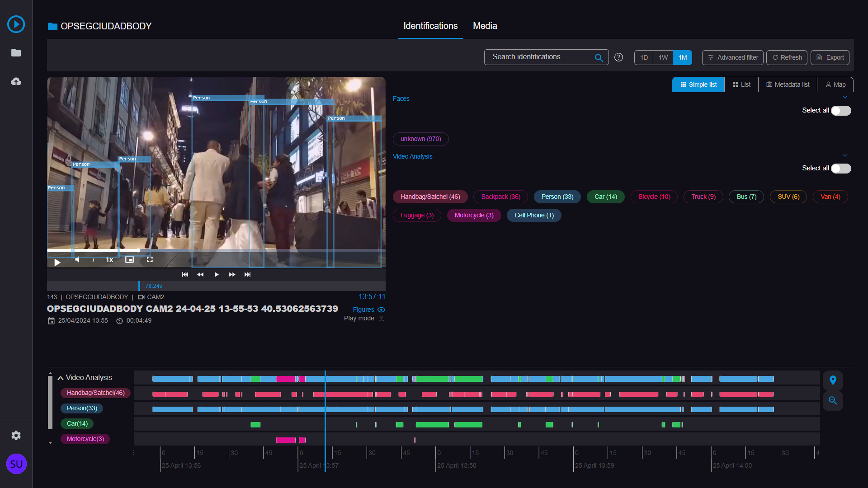Image resolution: width=868 pixels, height=488 pixels.
Task: Collapse the Video Analysis timeline group
Action: pos(60,378)
